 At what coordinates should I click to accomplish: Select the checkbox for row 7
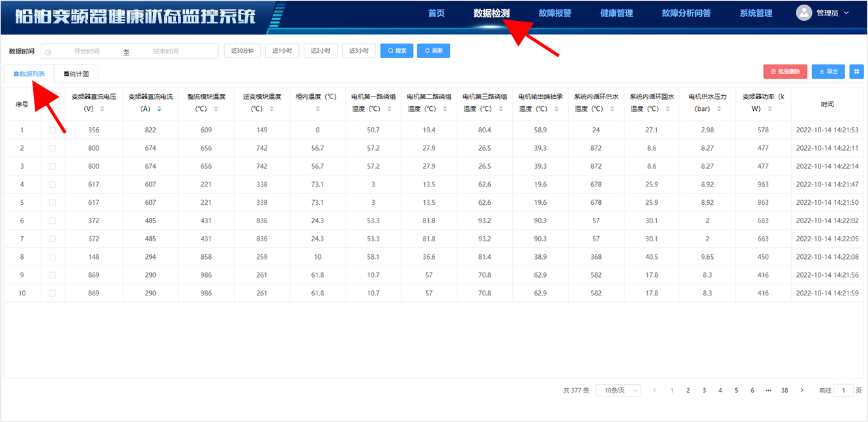pyautogui.click(x=52, y=239)
